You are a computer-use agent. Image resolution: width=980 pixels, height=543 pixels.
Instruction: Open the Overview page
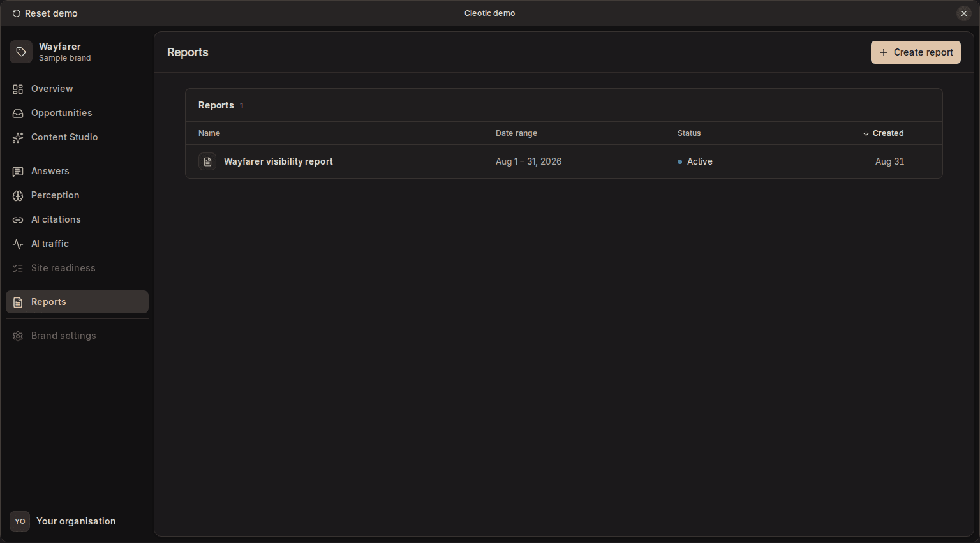point(77,89)
